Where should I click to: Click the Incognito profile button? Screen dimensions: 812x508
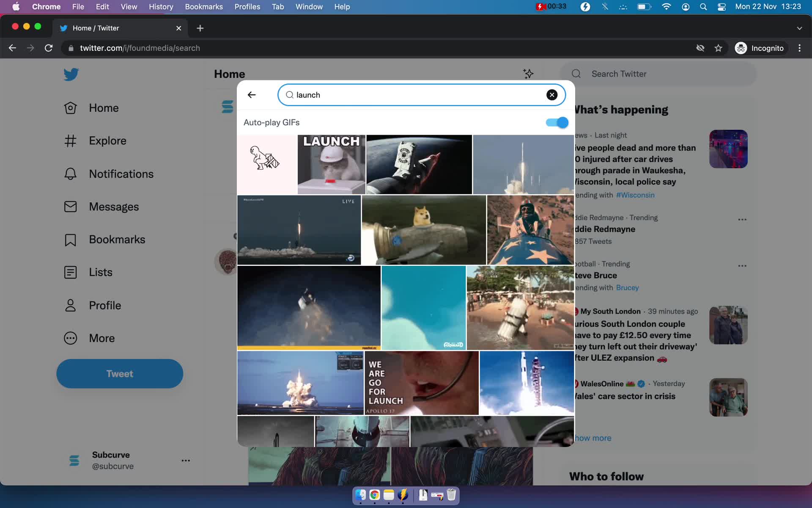[760, 48]
